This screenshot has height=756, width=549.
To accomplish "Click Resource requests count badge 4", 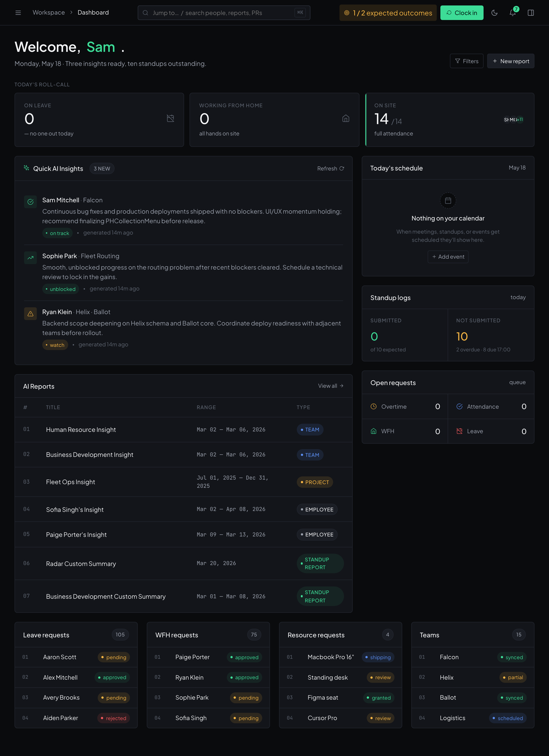I will (387, 635).
